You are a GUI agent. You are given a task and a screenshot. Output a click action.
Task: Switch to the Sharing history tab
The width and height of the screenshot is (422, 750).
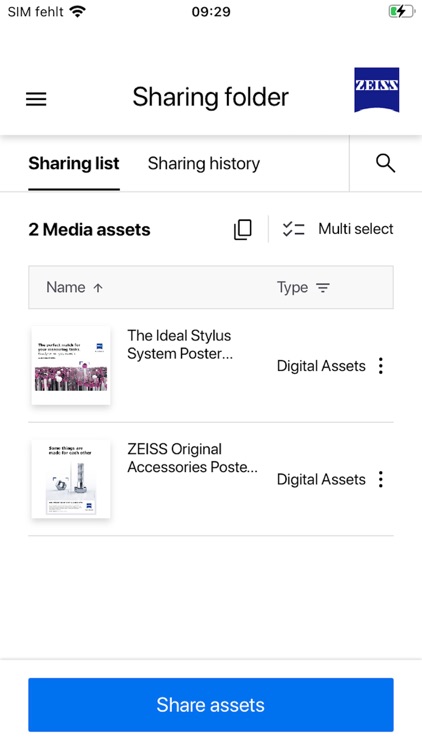(204, 164)
